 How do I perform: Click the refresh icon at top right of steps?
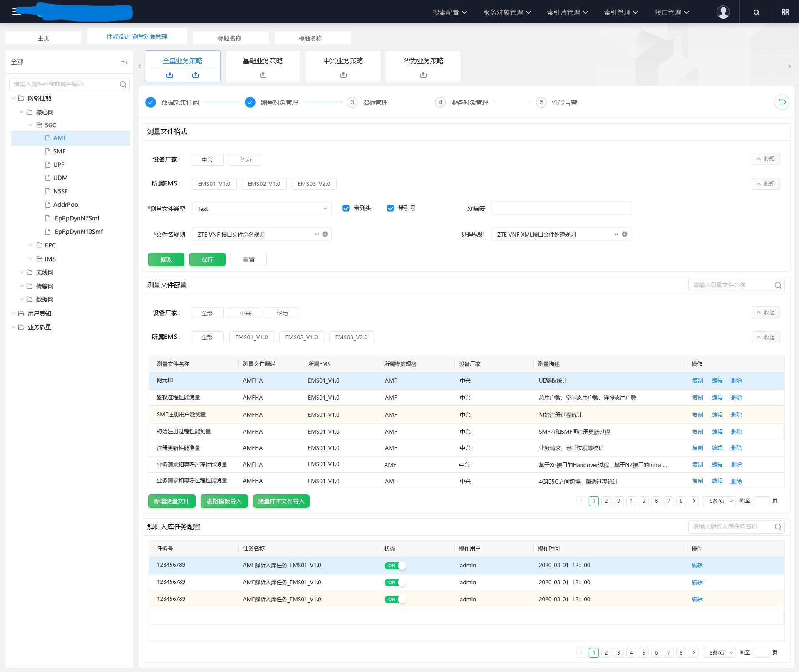[x=782, y=102]
